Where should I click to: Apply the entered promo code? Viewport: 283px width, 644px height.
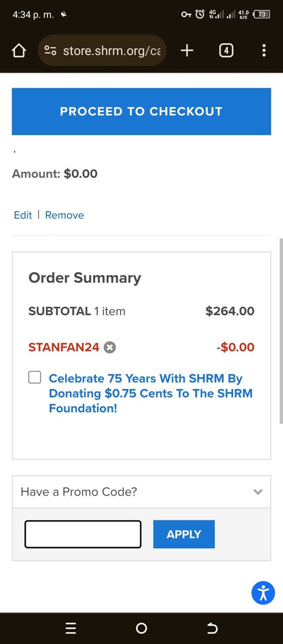point(184,534)
